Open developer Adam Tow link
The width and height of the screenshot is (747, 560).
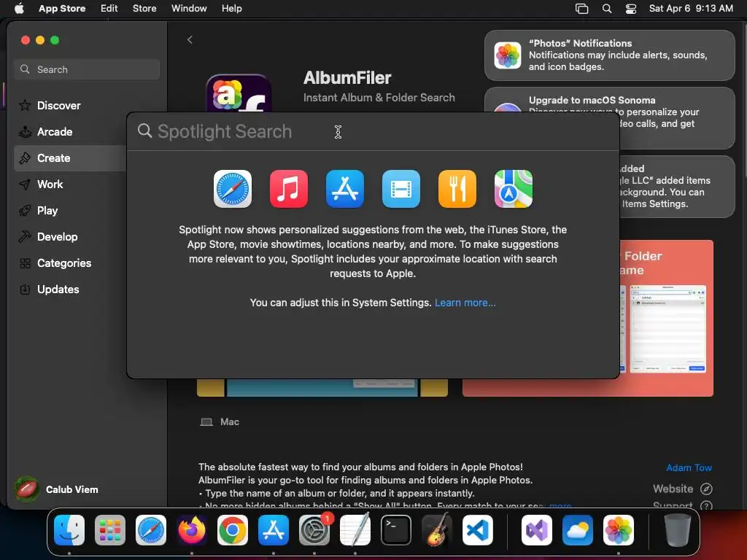click(x=689, y=467)
